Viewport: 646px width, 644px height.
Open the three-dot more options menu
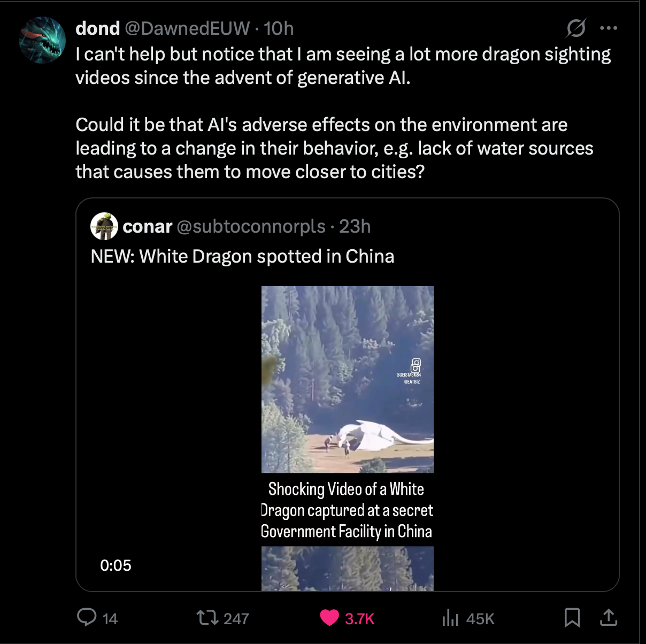(609, 28)
